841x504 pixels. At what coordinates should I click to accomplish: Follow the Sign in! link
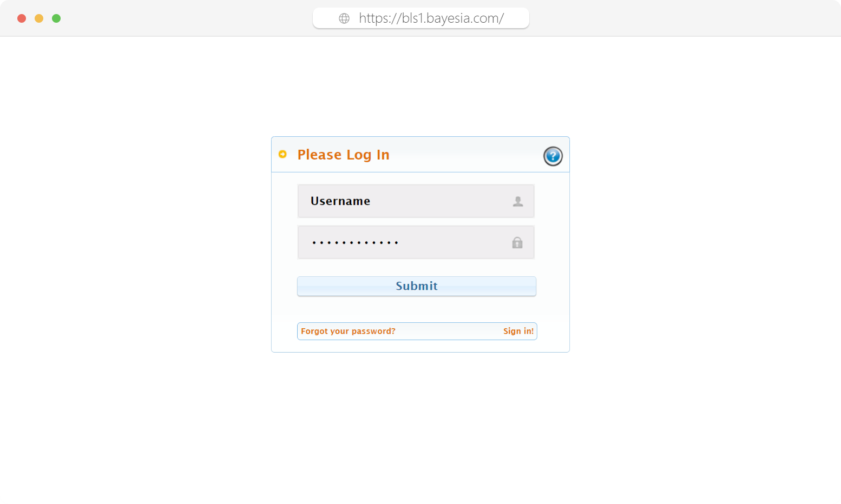[518, 331]
